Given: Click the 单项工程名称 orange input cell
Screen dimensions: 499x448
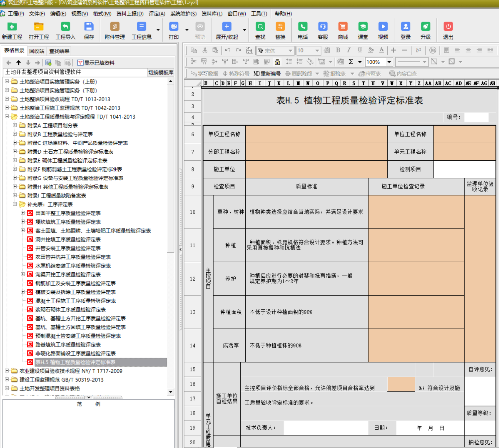Looking at the screenshot, I should click(316, 134).
